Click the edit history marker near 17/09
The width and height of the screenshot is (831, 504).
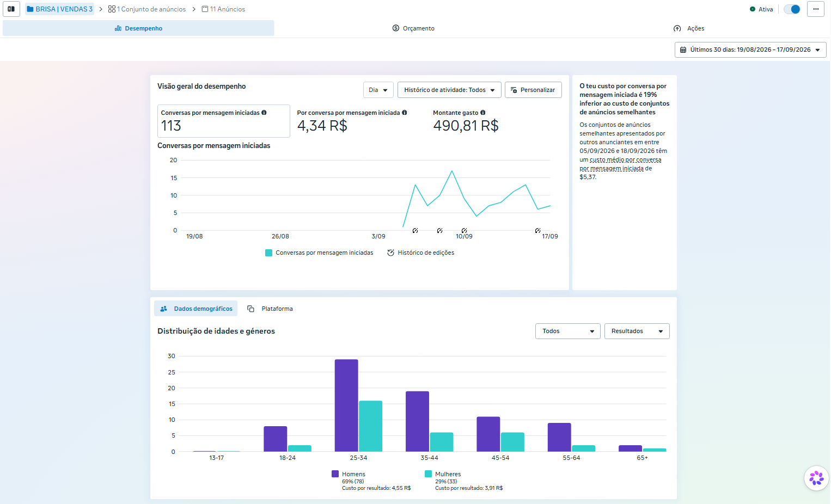coord(537,231)
